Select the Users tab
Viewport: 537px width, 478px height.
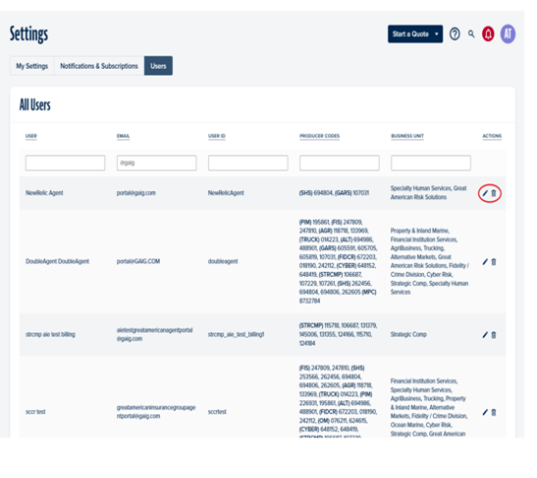pyautogui.click(x=158, y=66)
